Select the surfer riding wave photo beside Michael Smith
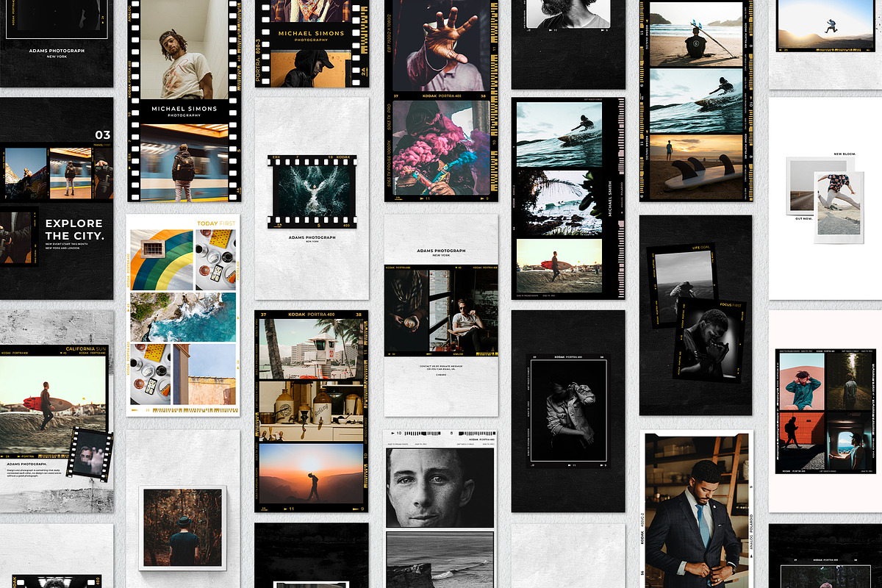Viewport: 882px width, 588px height. 559,135
